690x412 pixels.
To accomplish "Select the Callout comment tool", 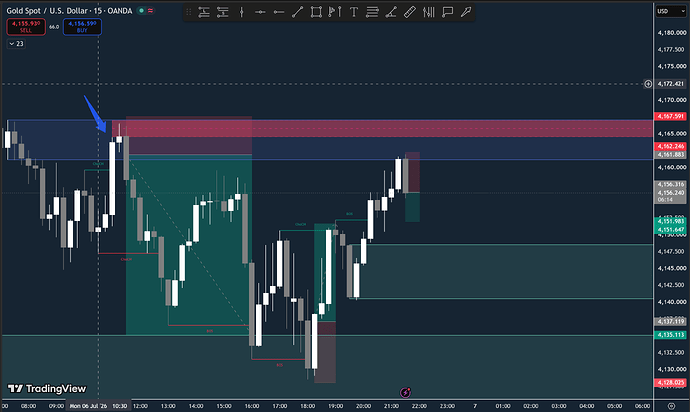I will (448, 12).
